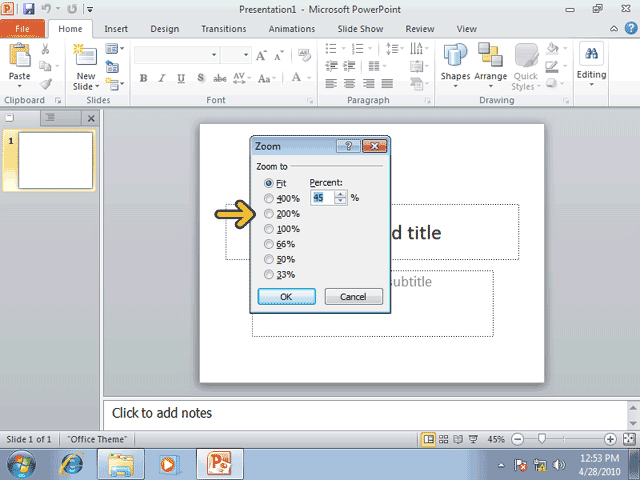The height and width of the screenshot is (480, 640).
Task: Open PowerPoint Help question mark icon
Action: click(631, 28)
